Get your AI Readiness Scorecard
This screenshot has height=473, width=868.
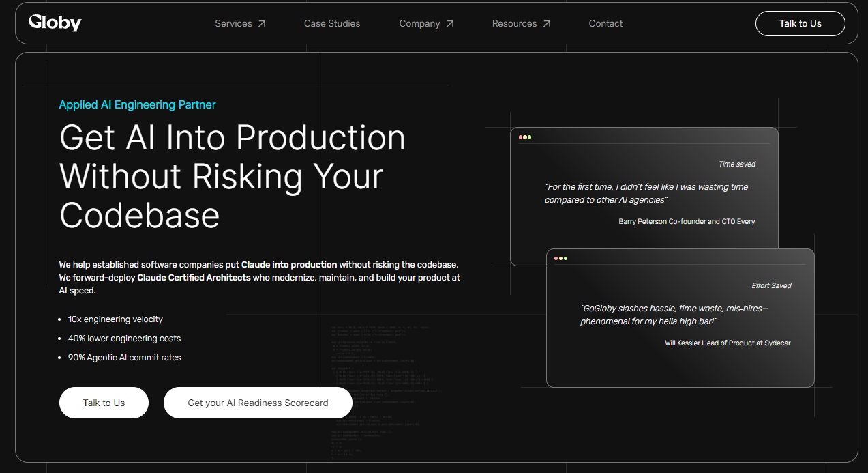(258, 403)
